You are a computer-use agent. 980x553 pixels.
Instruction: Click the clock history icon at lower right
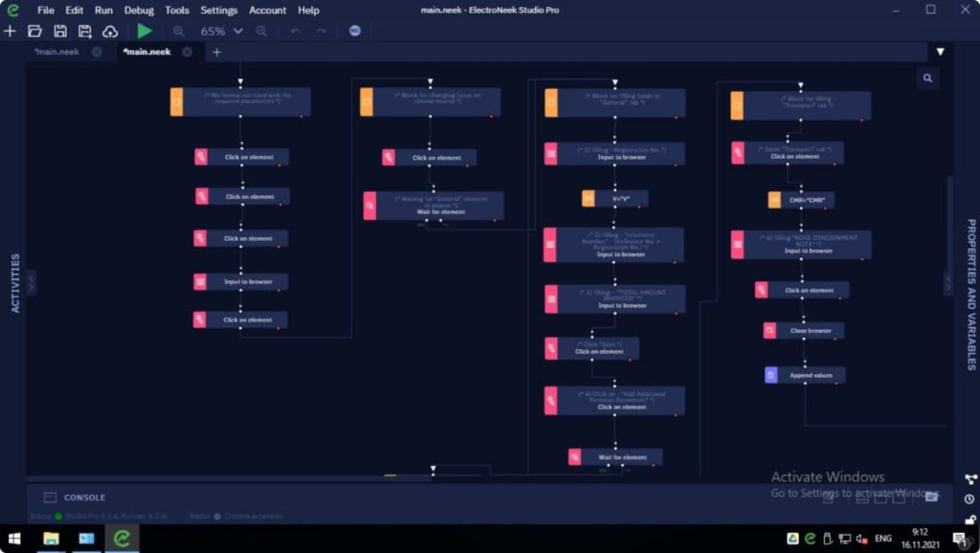(969, 499)
